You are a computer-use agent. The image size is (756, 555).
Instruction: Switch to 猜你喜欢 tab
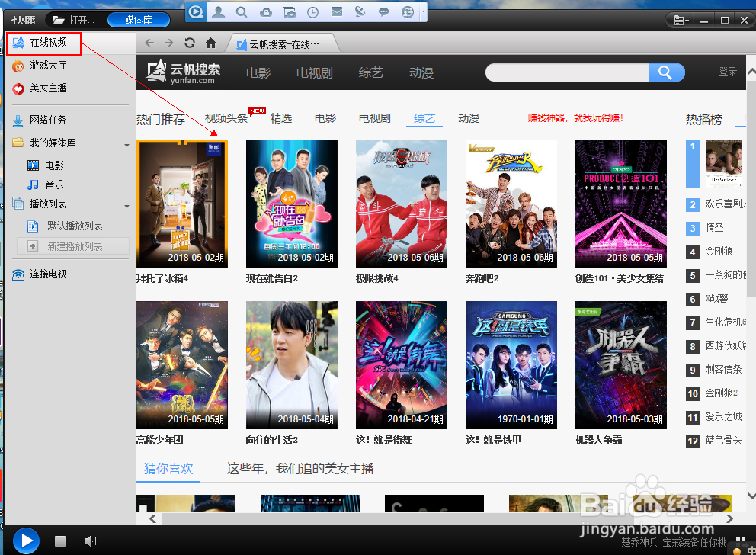tap(168, 468)
